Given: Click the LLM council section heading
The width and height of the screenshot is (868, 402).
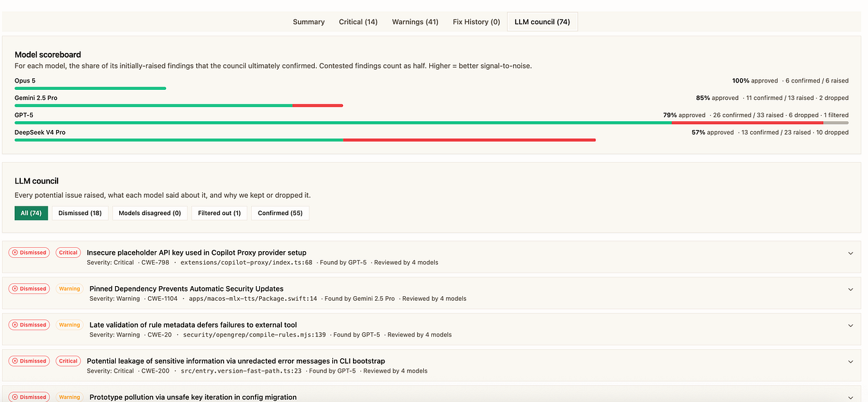Looking at the screenshot, I should pos(37,181).
